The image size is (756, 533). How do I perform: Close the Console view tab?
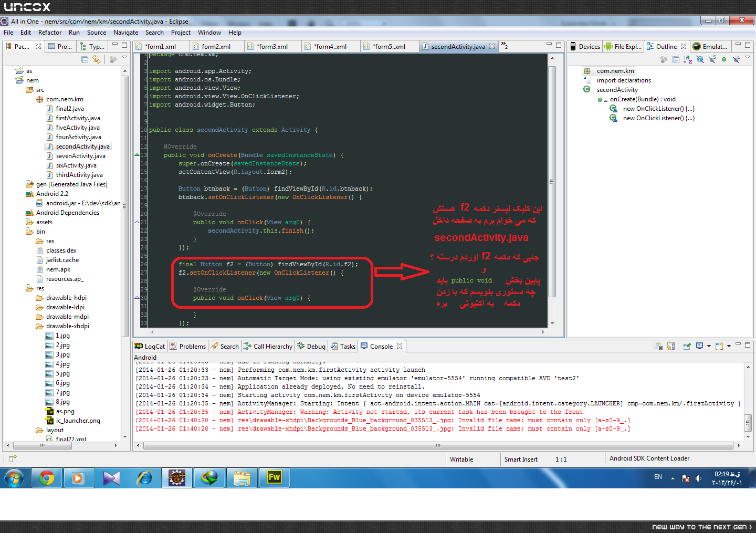tap(400, 346)
